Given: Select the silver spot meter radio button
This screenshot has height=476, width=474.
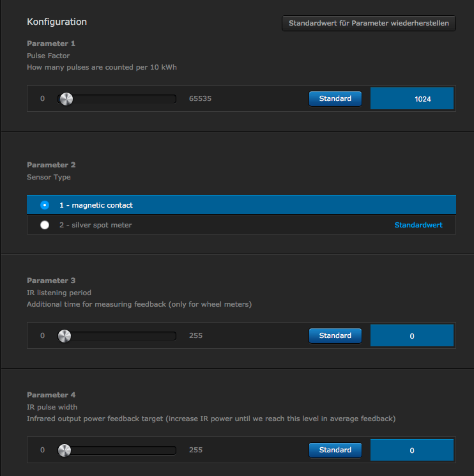Looking at the screenshot, I should (44, 225).
